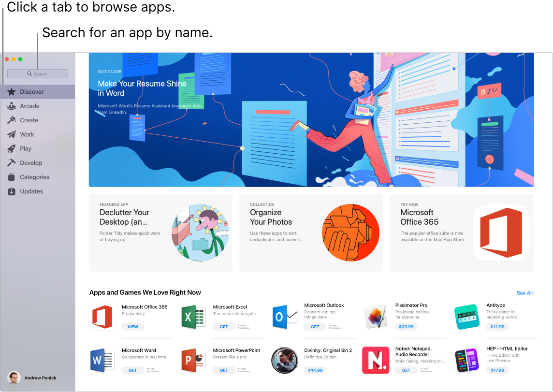The height and width of the screenshot is (392, 553).
Task: Click GET button for Microsoft Excel
Action: tap(224, 327)
